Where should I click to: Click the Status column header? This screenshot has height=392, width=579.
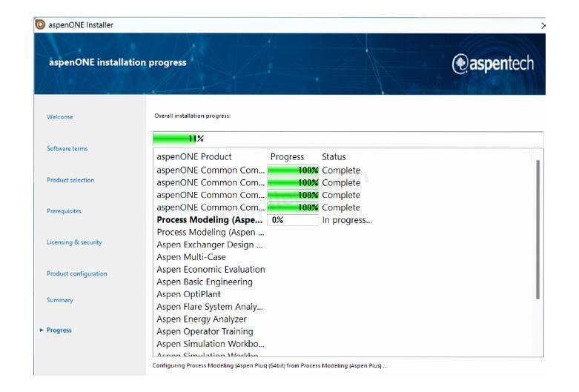334,157
